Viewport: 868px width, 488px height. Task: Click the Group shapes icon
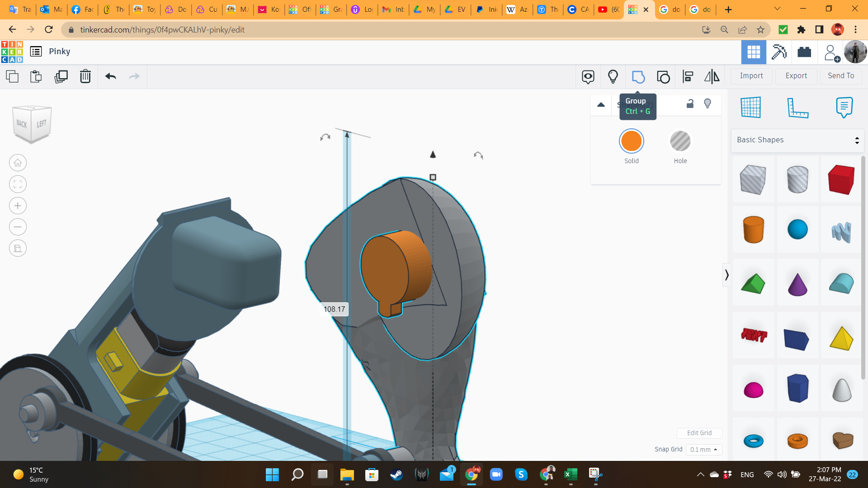pyautogui.click(x=638, y=77)
